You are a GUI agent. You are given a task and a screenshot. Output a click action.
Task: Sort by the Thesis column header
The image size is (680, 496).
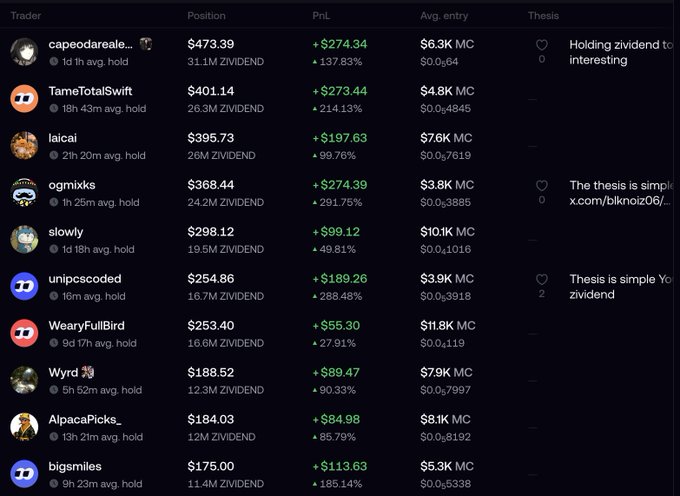[543, 16]
